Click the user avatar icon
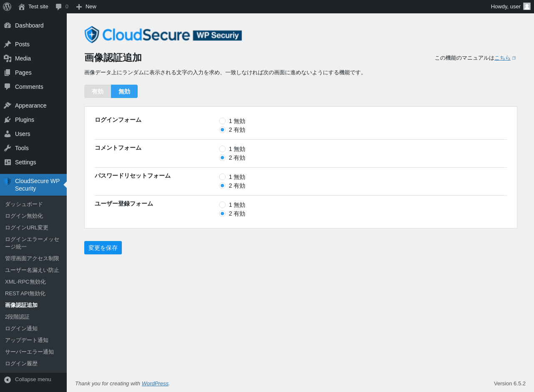The width and height of the screenshot is (534, 392). [527, 6]
